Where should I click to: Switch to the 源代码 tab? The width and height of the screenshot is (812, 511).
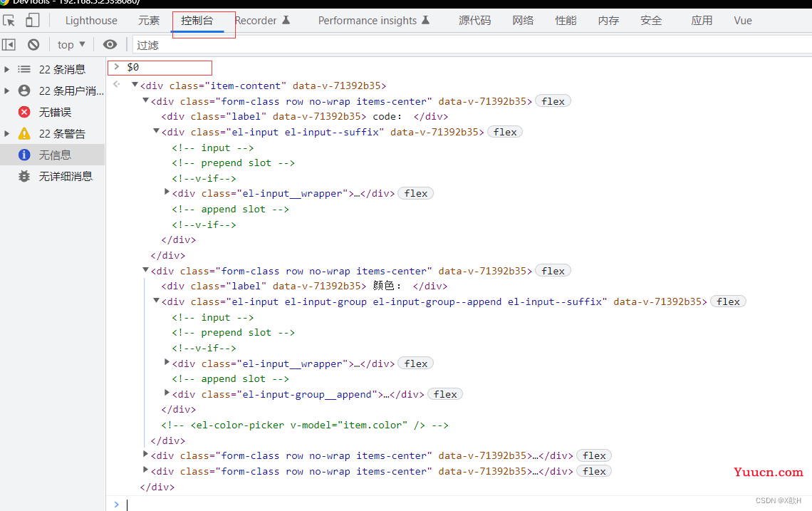tap(474, 21)
